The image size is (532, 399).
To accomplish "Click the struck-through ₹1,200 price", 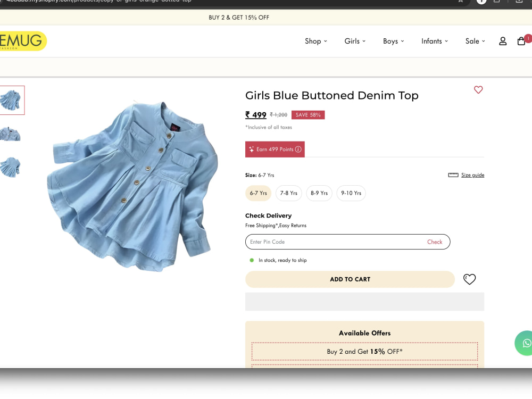I will pyautogui.click(x=279, y=115).
